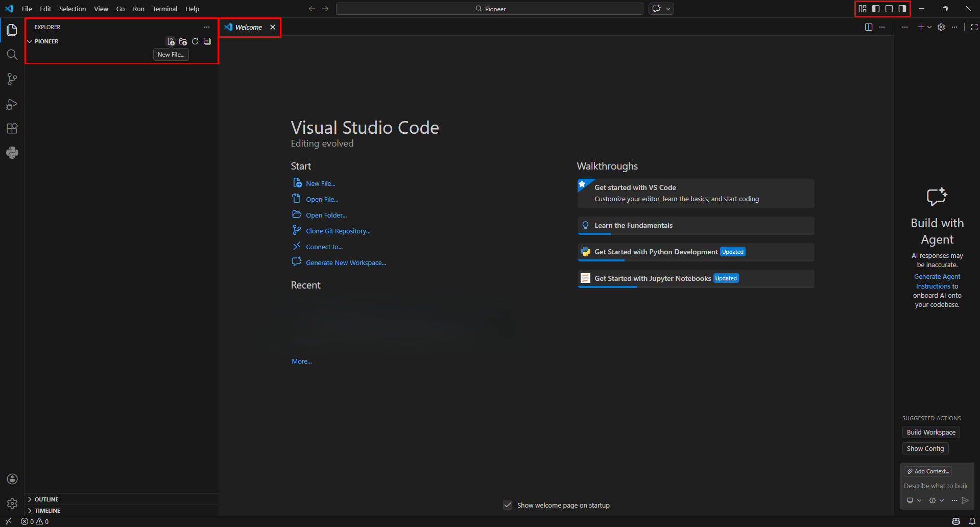Send the chat message with the send arrow
This screenshot has width=980, height=527.
[965, 500]
